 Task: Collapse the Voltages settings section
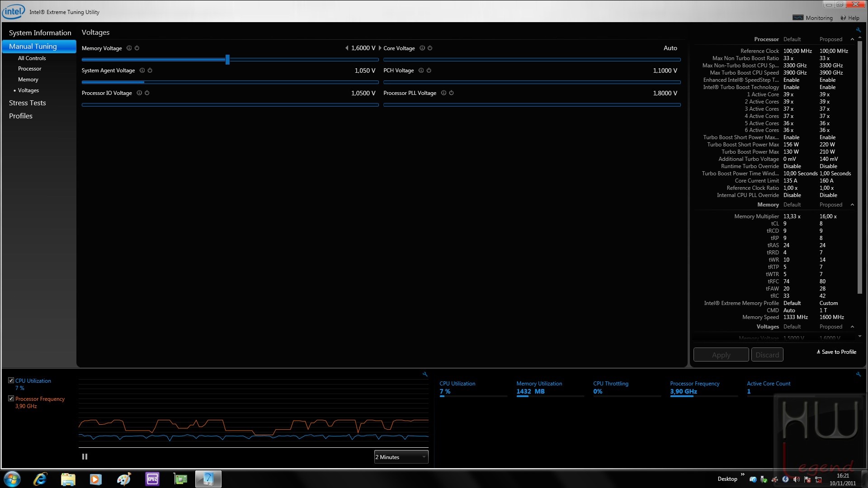click(x=853, y=327)
